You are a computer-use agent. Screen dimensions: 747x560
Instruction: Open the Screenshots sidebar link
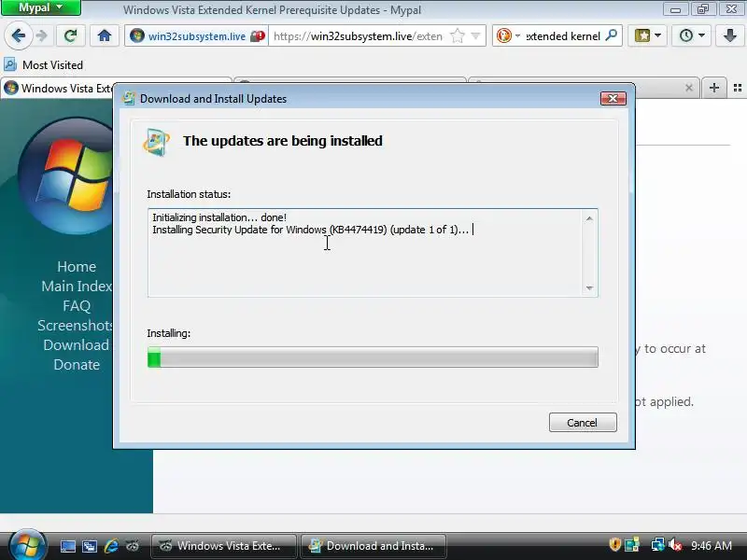76,325
